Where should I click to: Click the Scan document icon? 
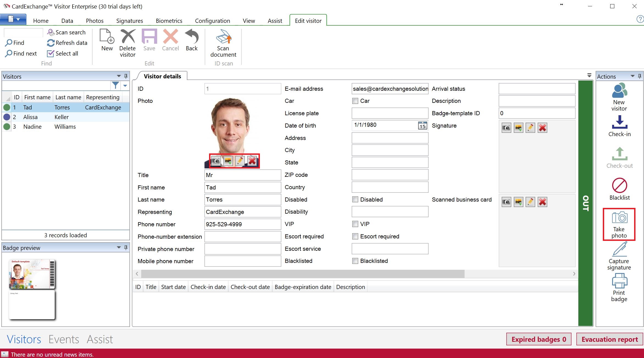pos(223,37)
